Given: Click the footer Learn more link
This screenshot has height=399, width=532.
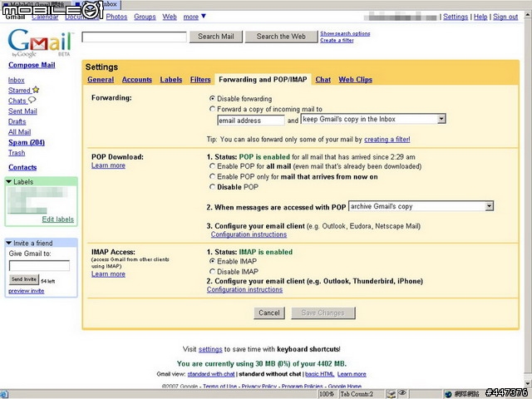Looking at the screenshot, I should (x=352, y=374).
